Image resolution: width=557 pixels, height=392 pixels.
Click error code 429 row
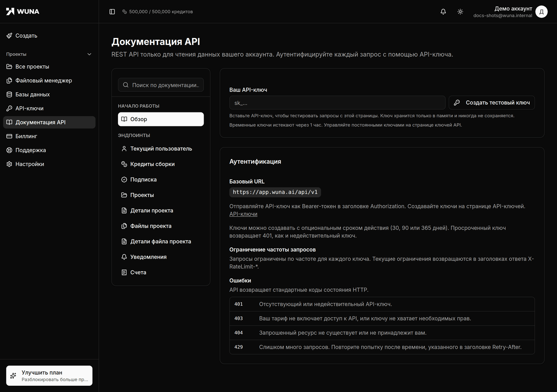[382, 347]
